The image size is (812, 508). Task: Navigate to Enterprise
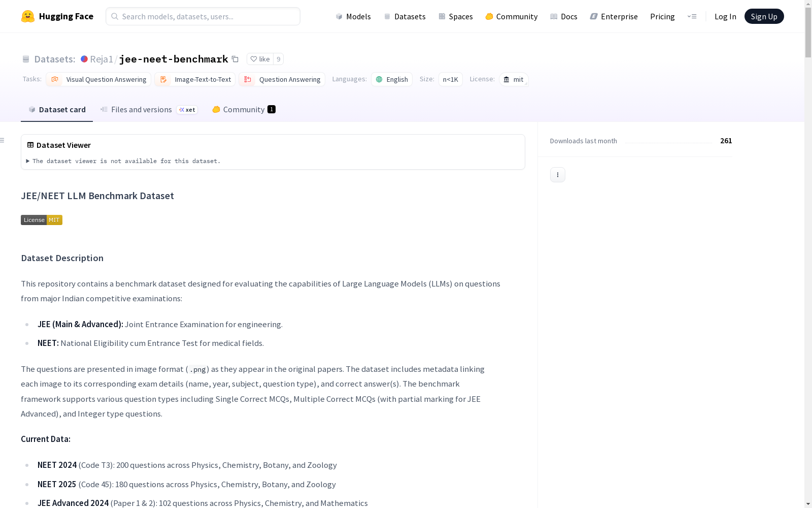pos(614,16)
